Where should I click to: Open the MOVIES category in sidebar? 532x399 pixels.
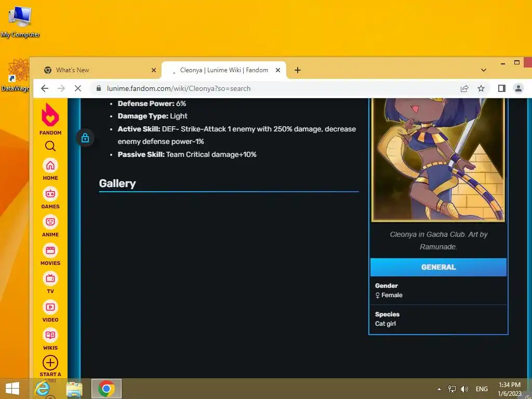click(x=50, y=255)
